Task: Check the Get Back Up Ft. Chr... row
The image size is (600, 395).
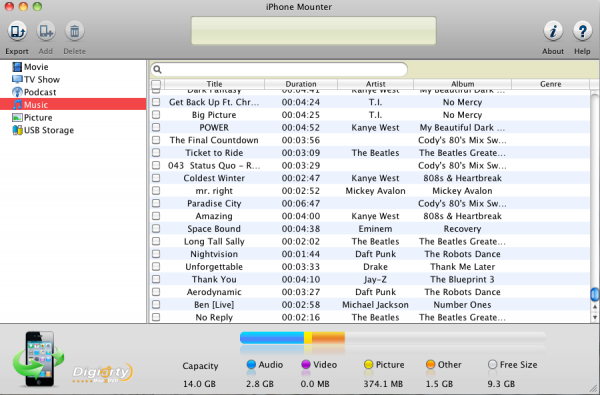Action: pos(156,102)
